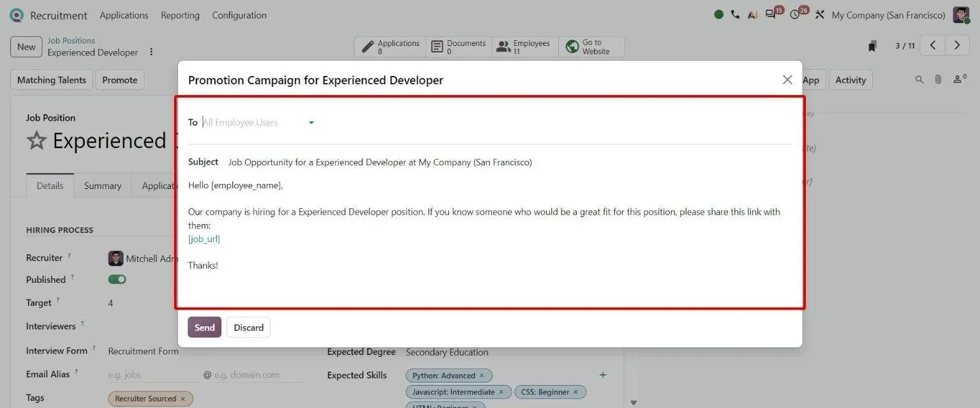Open the Documents 0 stat button
The width and height of the screenshot is (980, 408).
[459, 47]
